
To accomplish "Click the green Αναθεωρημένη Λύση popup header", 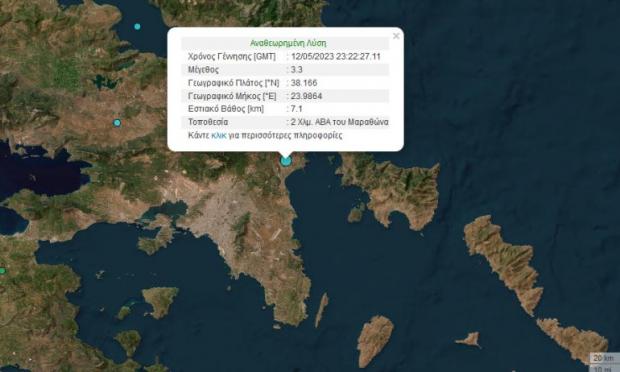I will (288, 43).
